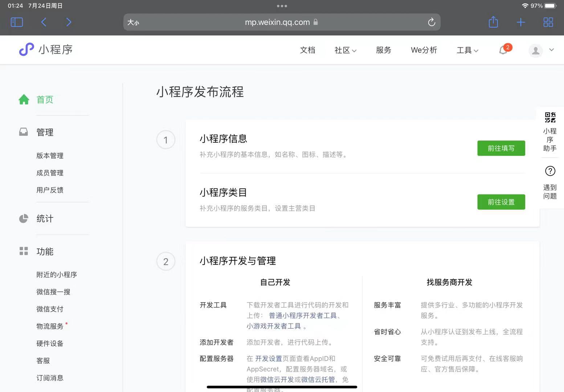Reload the page with refresh icon
The image size is (564, 392).
click(431, 22)
